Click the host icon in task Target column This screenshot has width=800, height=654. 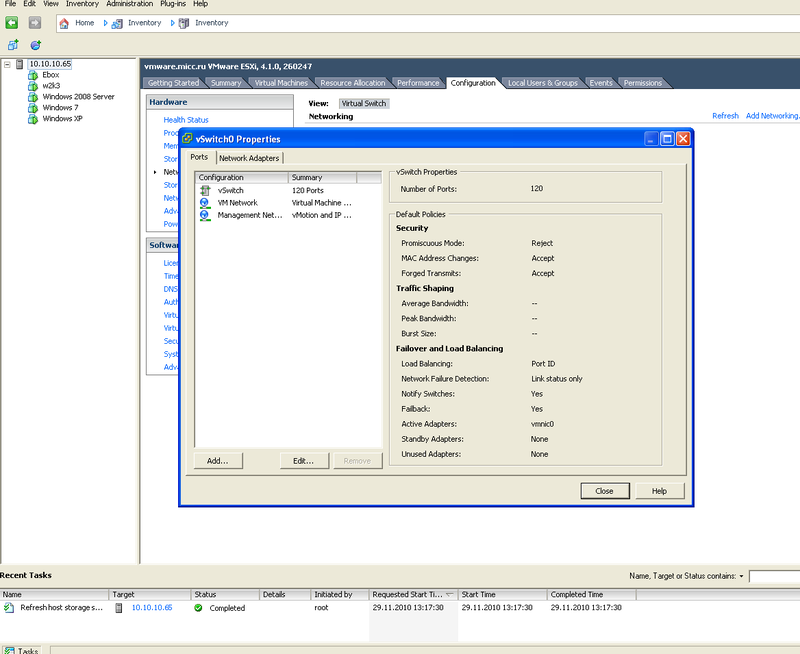tap(118, 608)
